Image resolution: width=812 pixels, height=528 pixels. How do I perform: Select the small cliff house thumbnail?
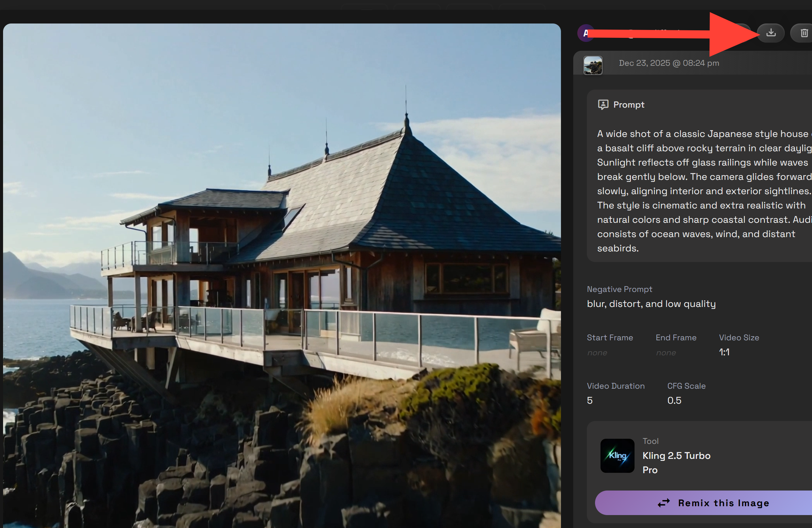click(593, 65)
